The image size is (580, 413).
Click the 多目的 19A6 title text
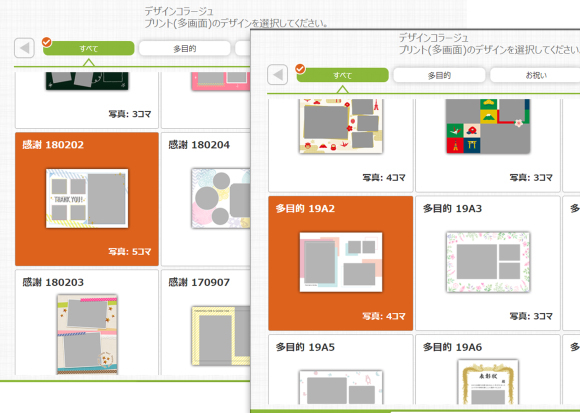tap(452, 347)
